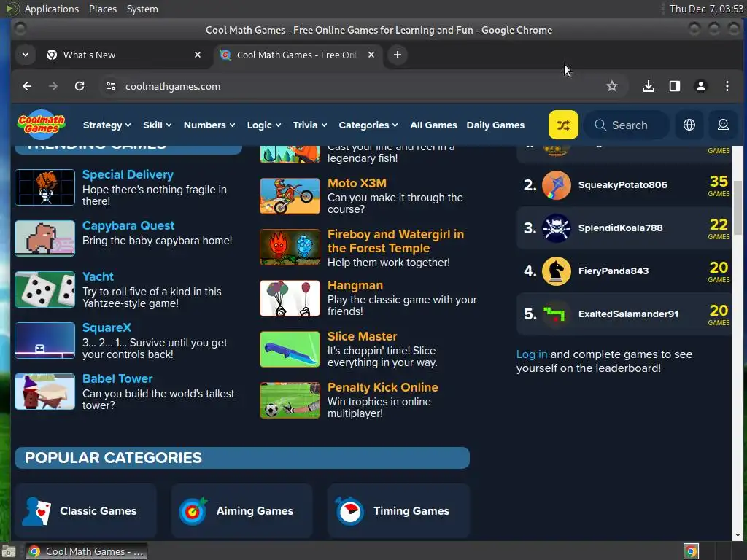The image size is (747, 560).
Task: Expand the Skill dropdown menu
Action: (x=158, y=125)
